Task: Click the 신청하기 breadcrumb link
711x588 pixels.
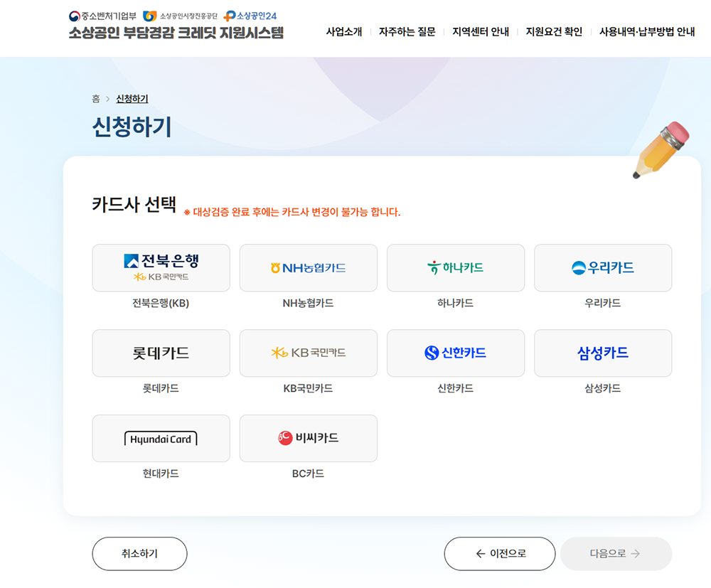Action: click(133, 98)
